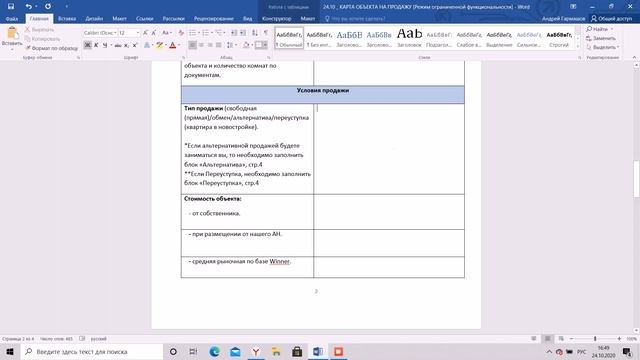Open the font name combo box

[x=100, y=33]
